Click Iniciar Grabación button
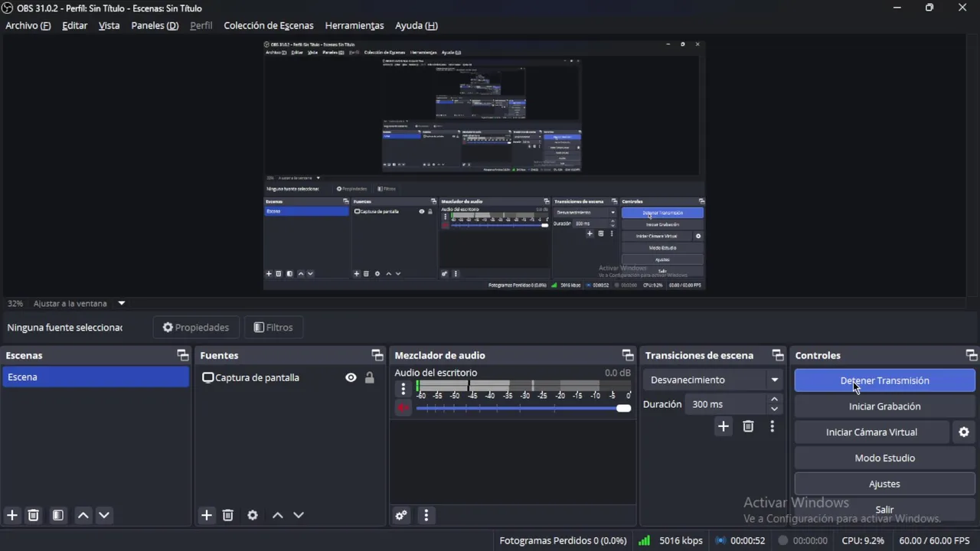This screenshot has width=980, height=551. click(x=884, y=406)
